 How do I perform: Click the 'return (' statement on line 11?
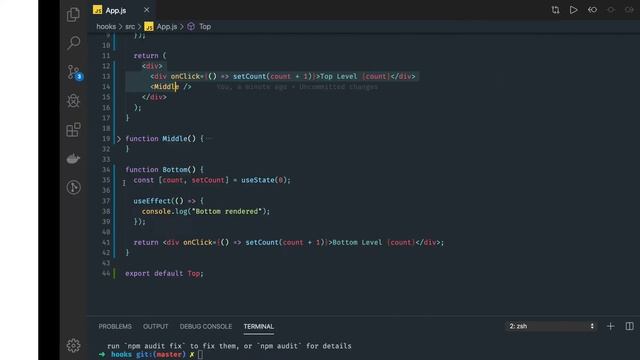pos(150,56)
